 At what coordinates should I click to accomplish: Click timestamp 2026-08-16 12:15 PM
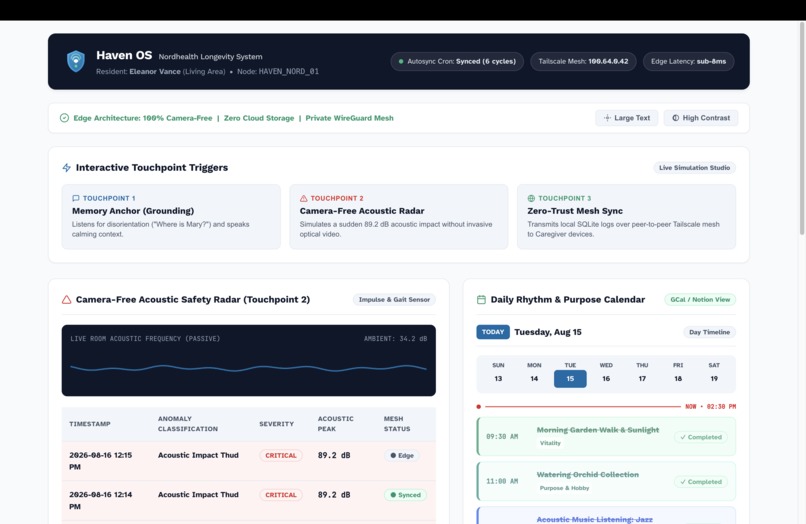coord(101,461)
